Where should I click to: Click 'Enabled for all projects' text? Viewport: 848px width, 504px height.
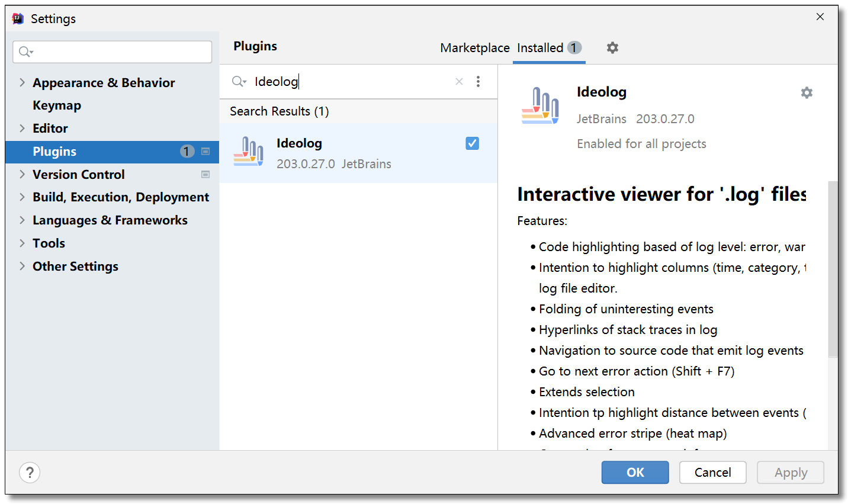pos(641,144)
